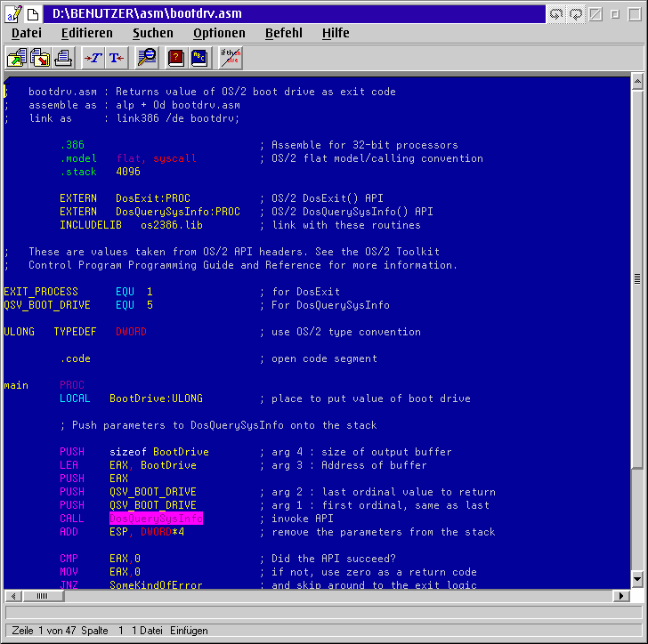Click the highlighted DosQuerySysInfo call operand
The width and height of the screenshot is (648, 644).
(x=157, y=518)
